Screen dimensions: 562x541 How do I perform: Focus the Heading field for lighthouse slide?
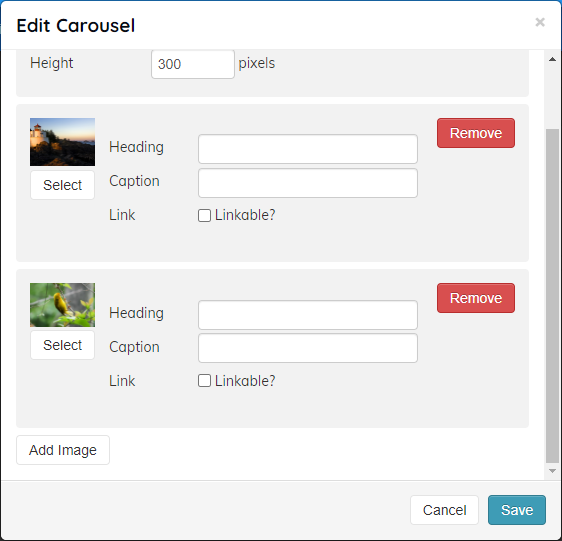(x=308, y=149)
